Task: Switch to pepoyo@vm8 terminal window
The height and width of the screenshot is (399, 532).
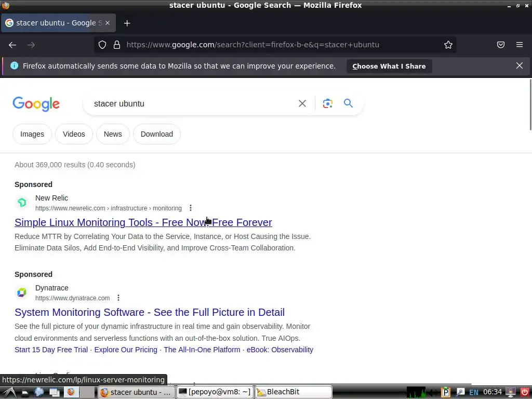Action: tap(215, 392)
